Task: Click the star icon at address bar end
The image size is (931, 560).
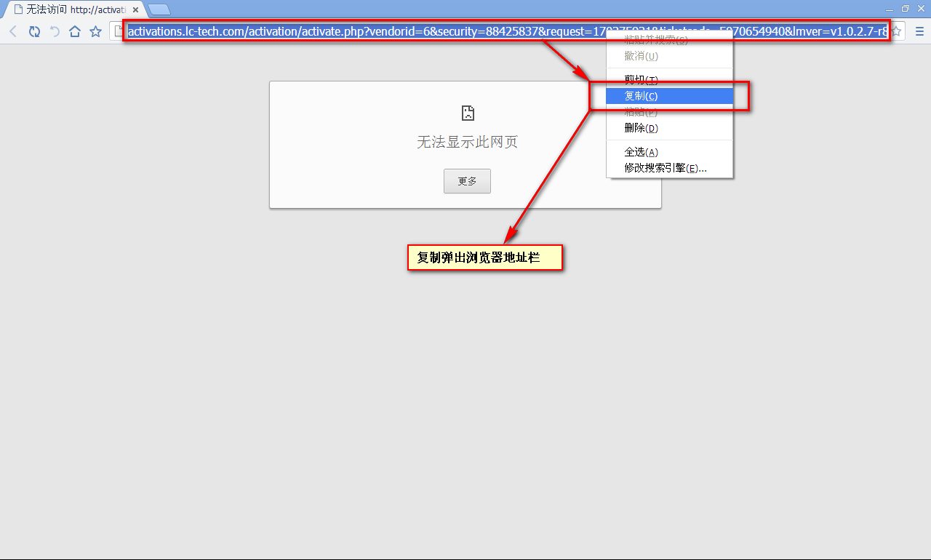Action: pos(897,31)
